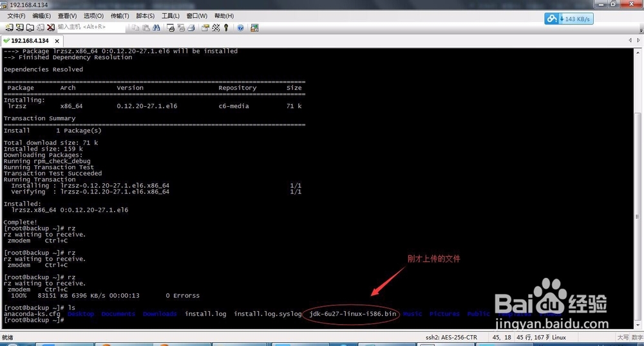Click the Keymap editor tools icon
Viewport: 644px width, 346px height.
coord(216,28)
